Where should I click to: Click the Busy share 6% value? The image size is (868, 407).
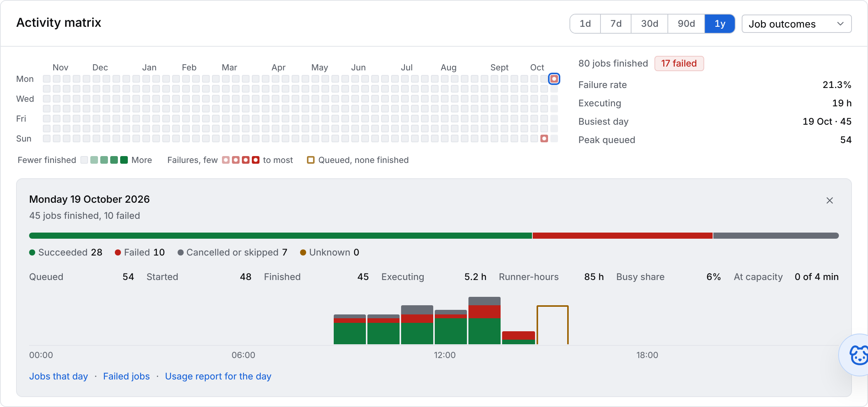(714, 277)
